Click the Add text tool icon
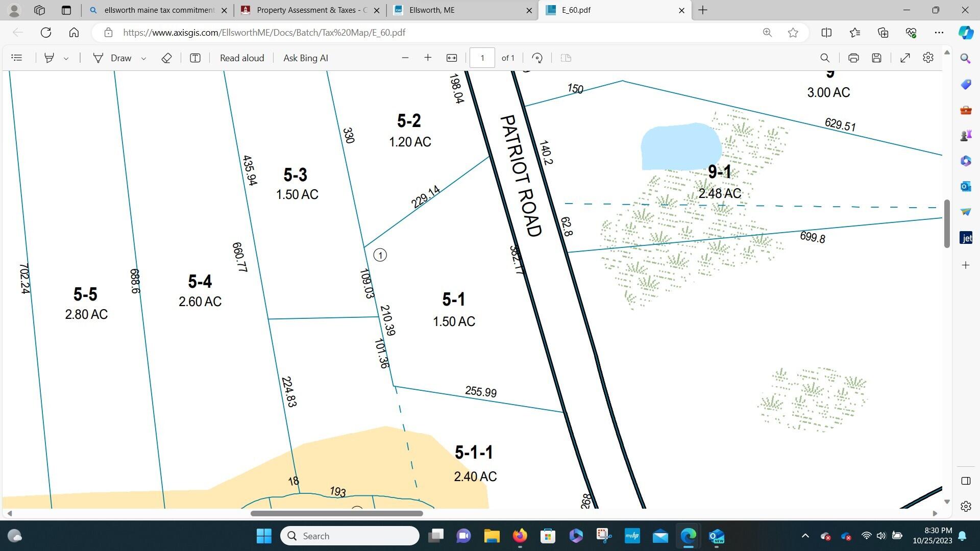Screen dimensions: 980x551 point(195,58)
